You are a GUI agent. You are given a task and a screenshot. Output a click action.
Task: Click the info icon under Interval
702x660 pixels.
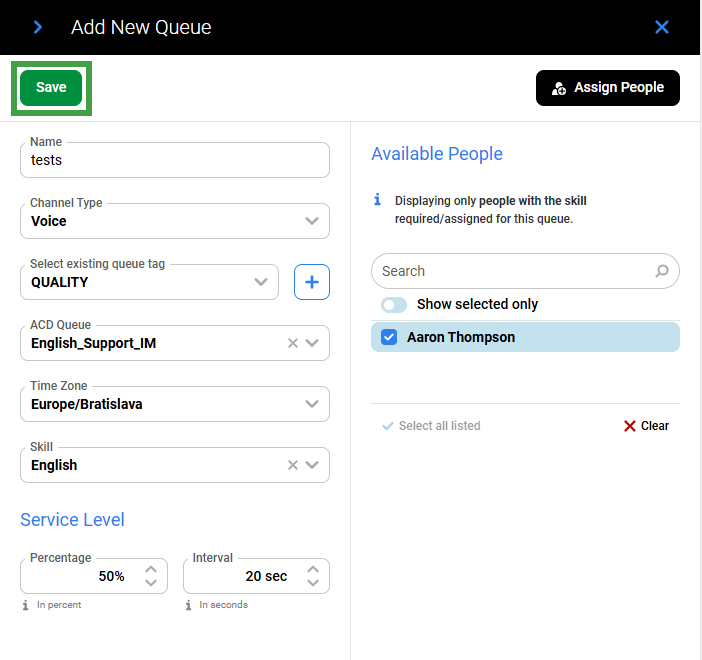[188, 605]
